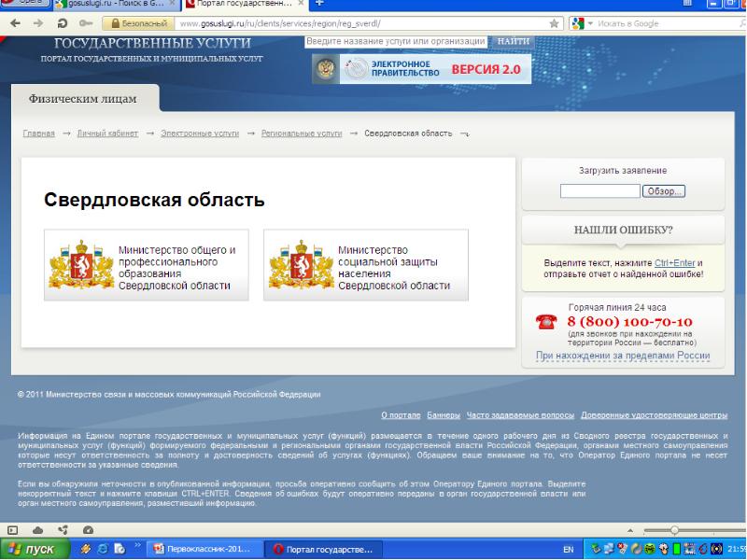Image resolution: width=747 pixels, height=560 pixels.
Task: Click the При нахождении за пределами России link
Action: tap(622, 356)
